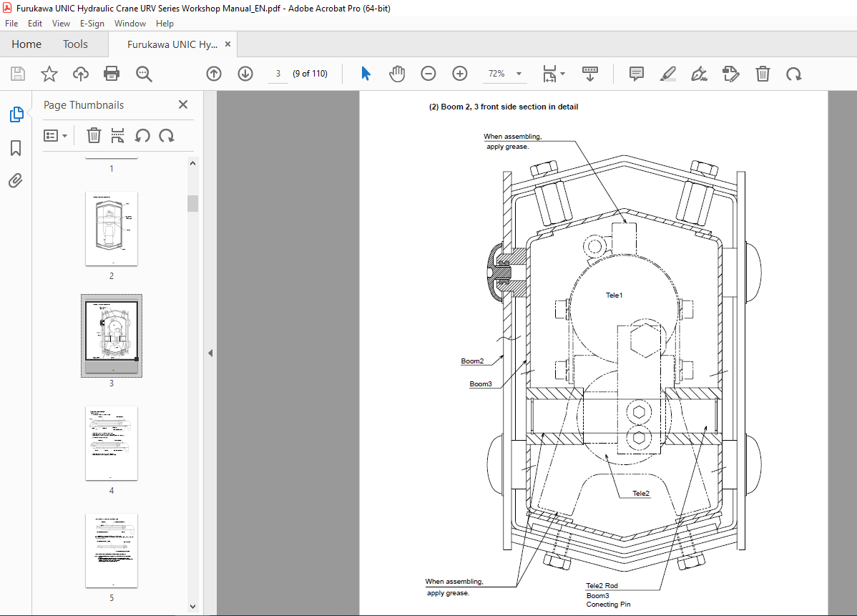Add a sticky note comment
Image resolution: width=857 pixels, height=616 pixels.
636,74
